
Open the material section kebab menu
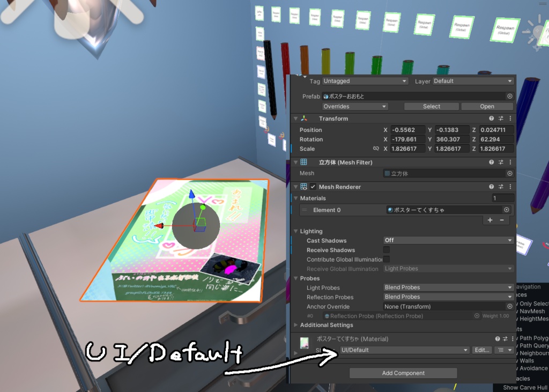[513, 339]
